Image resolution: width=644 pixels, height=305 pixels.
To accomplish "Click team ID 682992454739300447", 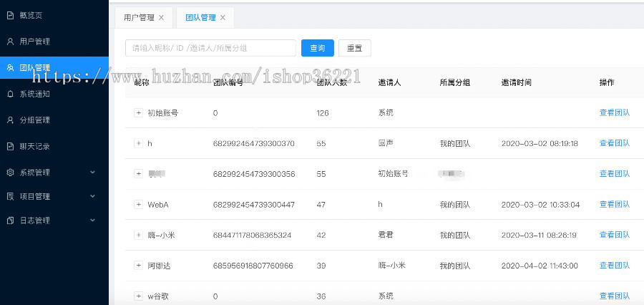I will tap(254, 204).
